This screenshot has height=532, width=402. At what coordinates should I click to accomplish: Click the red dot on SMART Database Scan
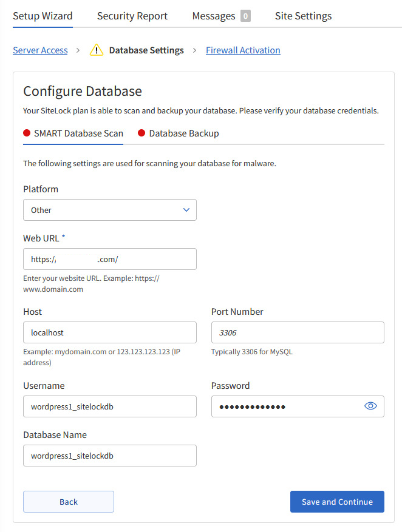coord(26,132)
